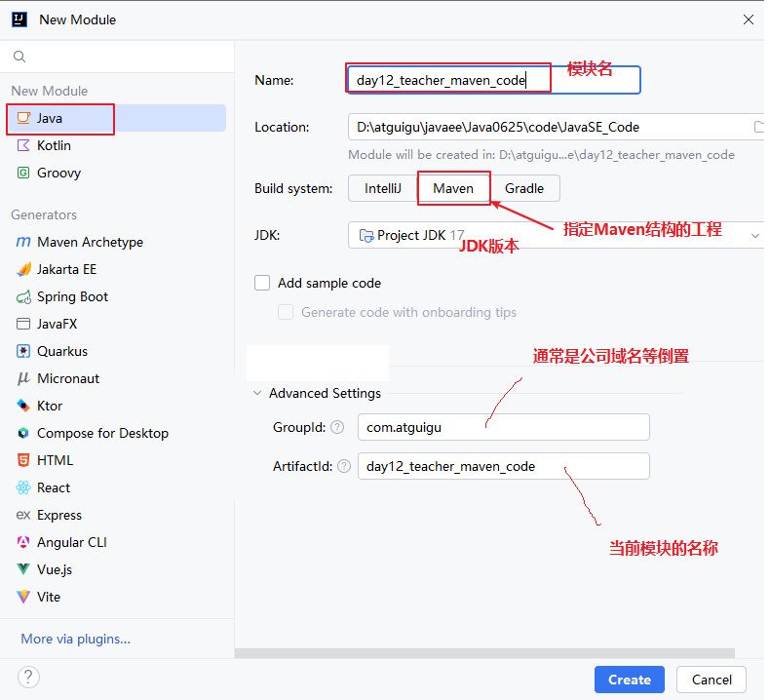Choose the React atom icon
This screenshot has height=700, width=770.
[23, 487]
